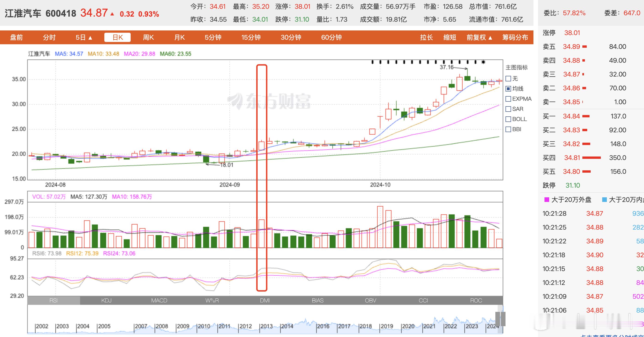
Task: Switch to the OBV indicator tab
Action: click(370, 300)
